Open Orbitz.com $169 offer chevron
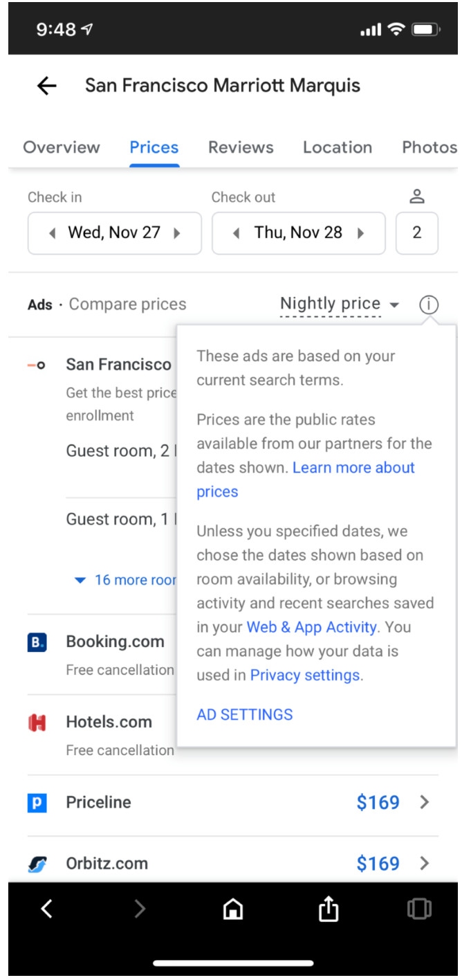The height and width of the screenshot is (980, 462). (425, 863)
